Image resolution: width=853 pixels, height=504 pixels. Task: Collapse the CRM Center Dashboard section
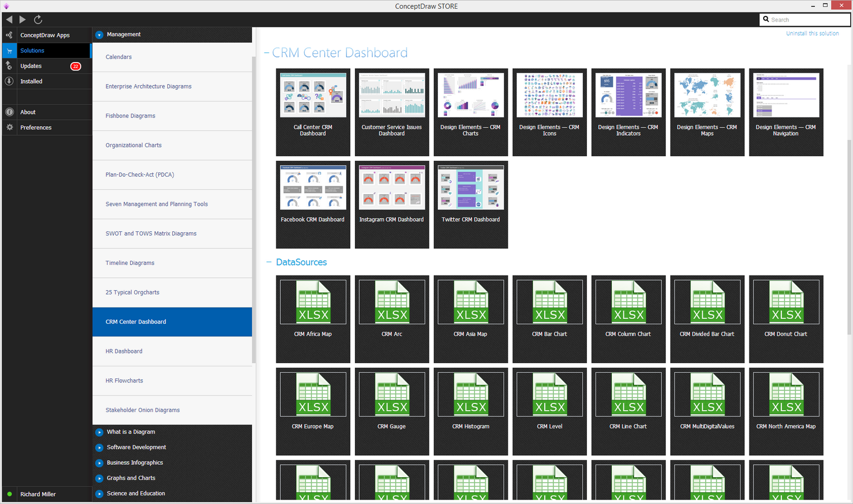tap(267, 53)
